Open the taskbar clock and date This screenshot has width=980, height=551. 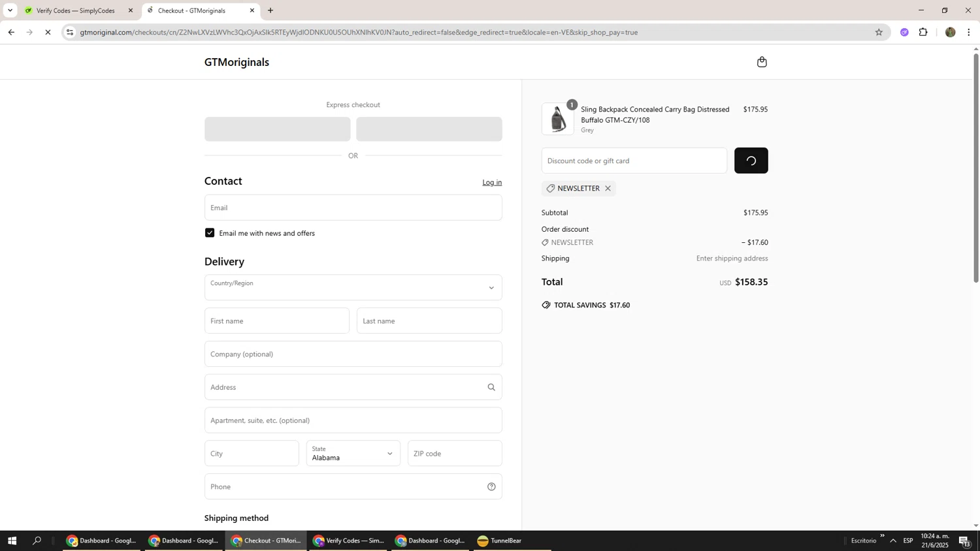[935, 541]
